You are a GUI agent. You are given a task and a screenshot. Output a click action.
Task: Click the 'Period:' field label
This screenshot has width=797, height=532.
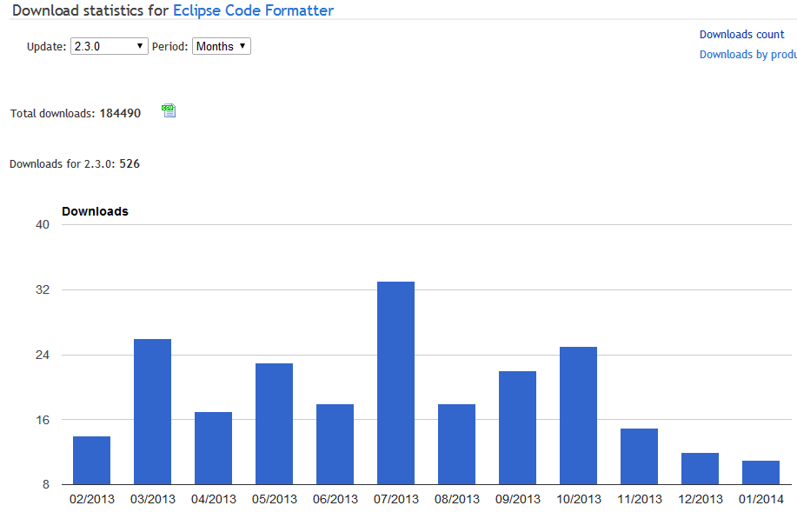click(x=169, y=47)
